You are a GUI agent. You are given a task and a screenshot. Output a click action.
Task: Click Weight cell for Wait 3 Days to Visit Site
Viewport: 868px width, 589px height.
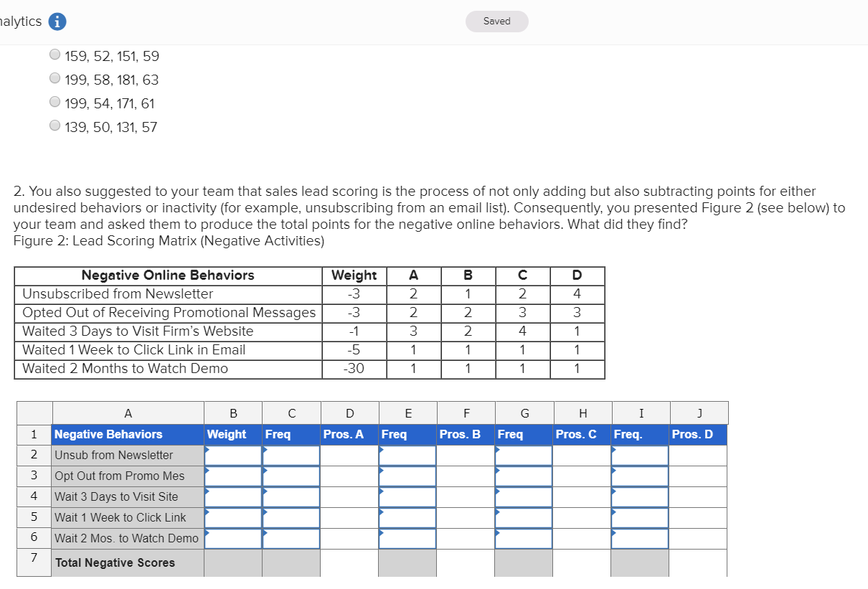(233, 497)
